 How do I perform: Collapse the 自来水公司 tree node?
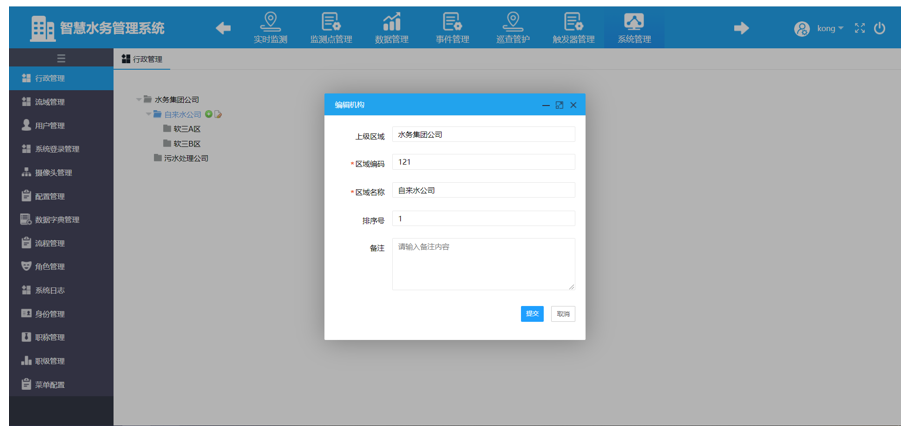tap(148, 114)
